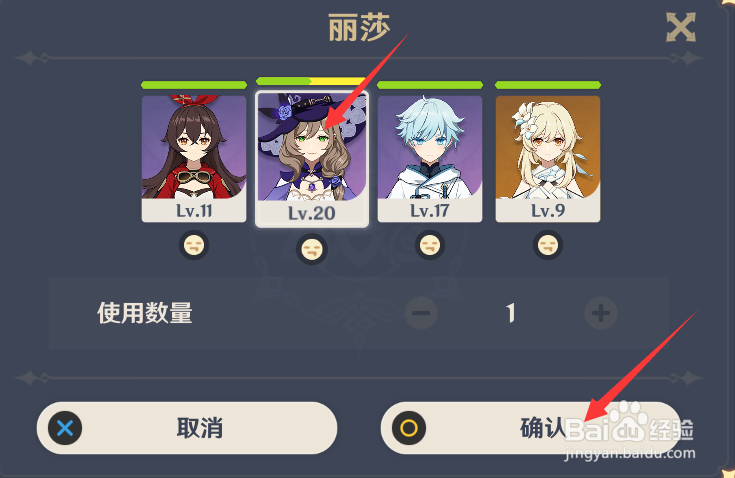Click fullness face icon under Lumine
This screenshot has width=735, height=478.
[x=548, y=245]
